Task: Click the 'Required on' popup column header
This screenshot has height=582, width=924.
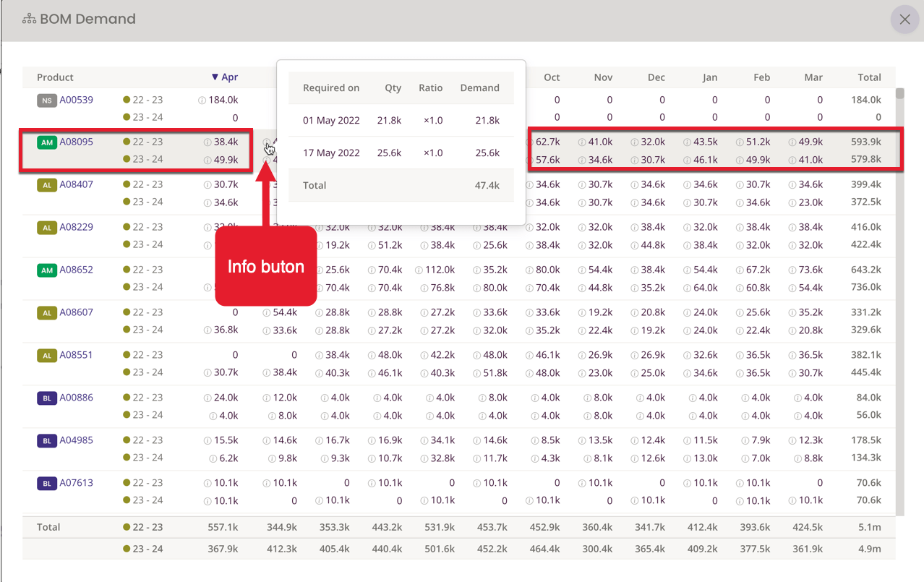Action: click(331, 87)
